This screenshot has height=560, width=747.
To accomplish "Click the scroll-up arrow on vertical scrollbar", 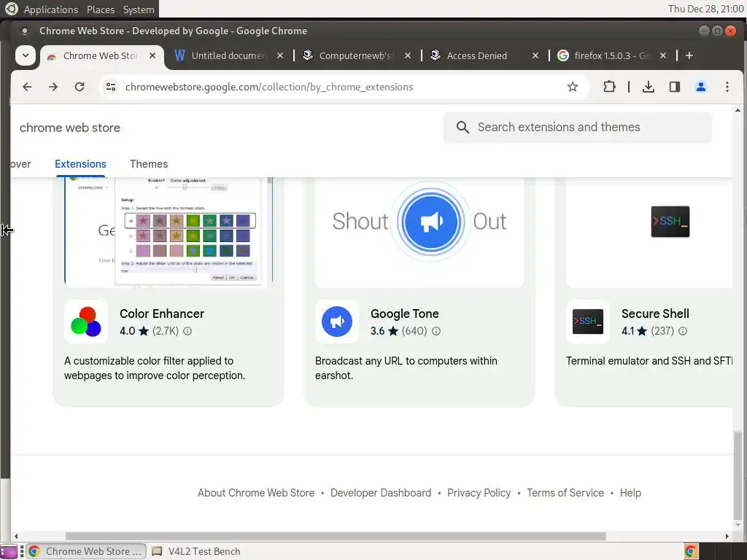I will pyautogui.click(x=738, y=111).
